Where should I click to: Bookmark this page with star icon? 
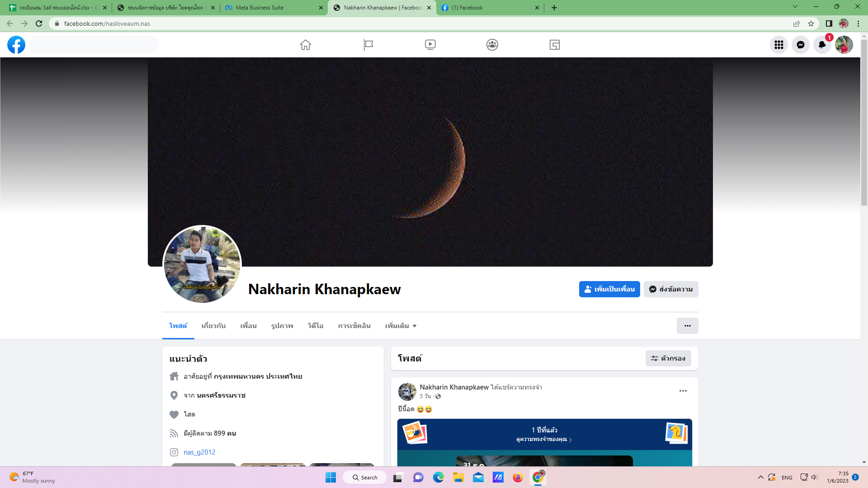pos(811,23)
